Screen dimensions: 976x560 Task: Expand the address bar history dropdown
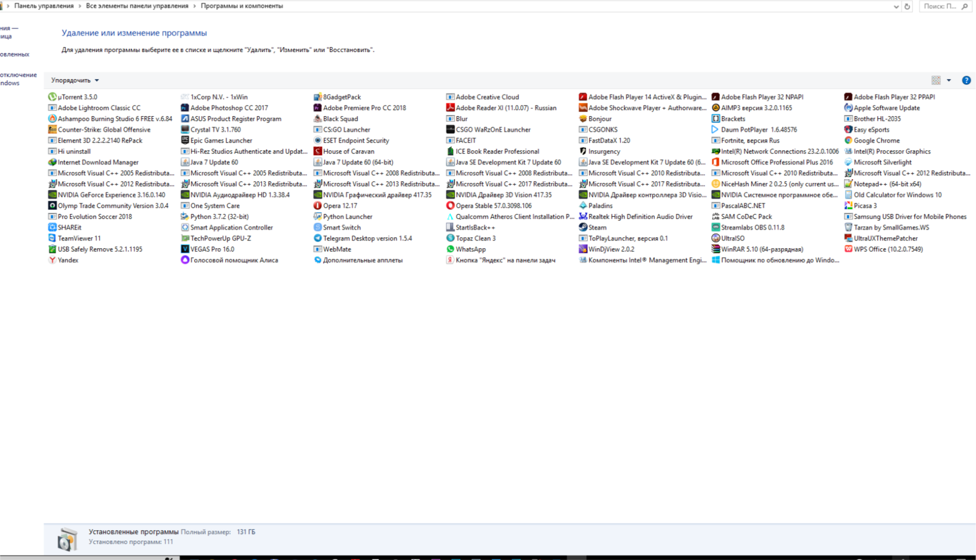click(x=896, y=7)
